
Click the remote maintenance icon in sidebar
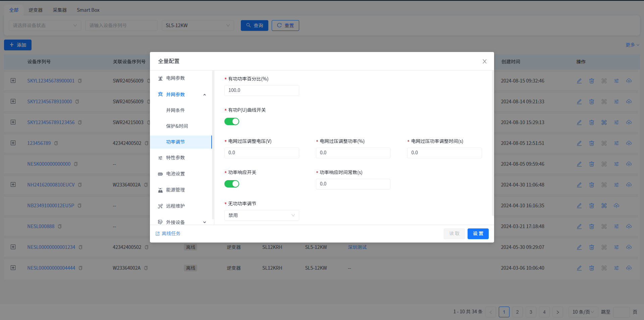coord(160,206)
